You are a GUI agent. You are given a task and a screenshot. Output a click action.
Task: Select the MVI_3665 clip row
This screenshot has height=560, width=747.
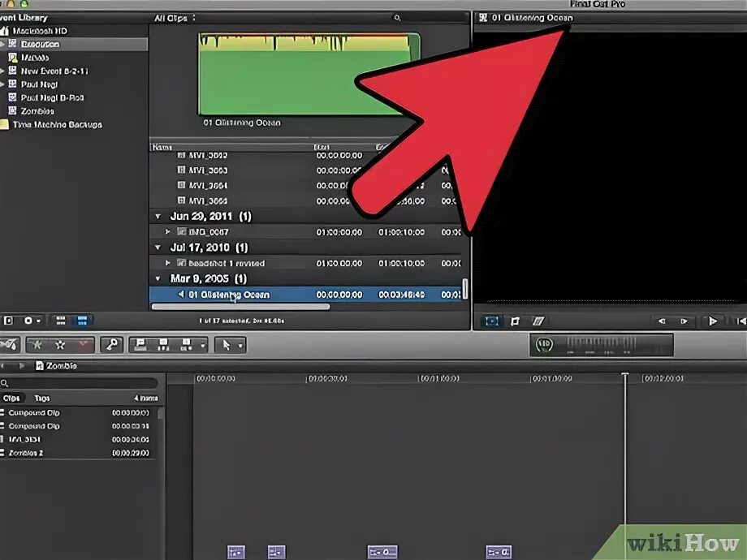[x=305, y=201]
